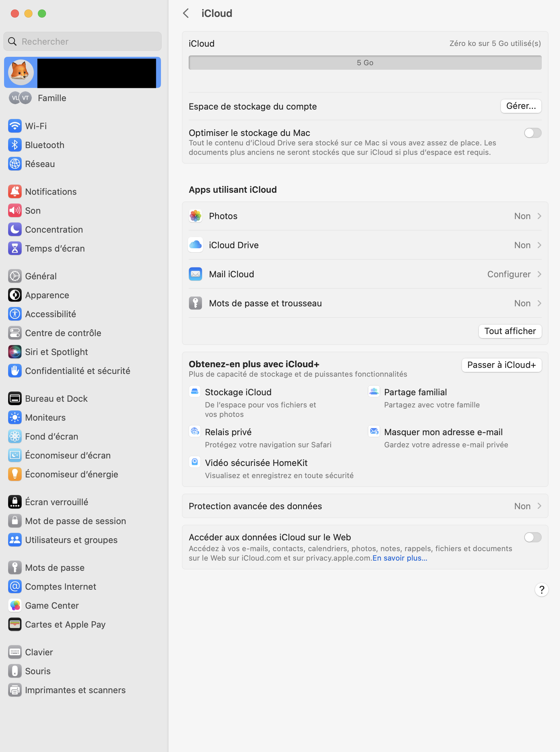Viewport: 560px width, 752px height.
Task: Click the Masquer mon adresse e-mail icon
Action: tap(374, 432)
